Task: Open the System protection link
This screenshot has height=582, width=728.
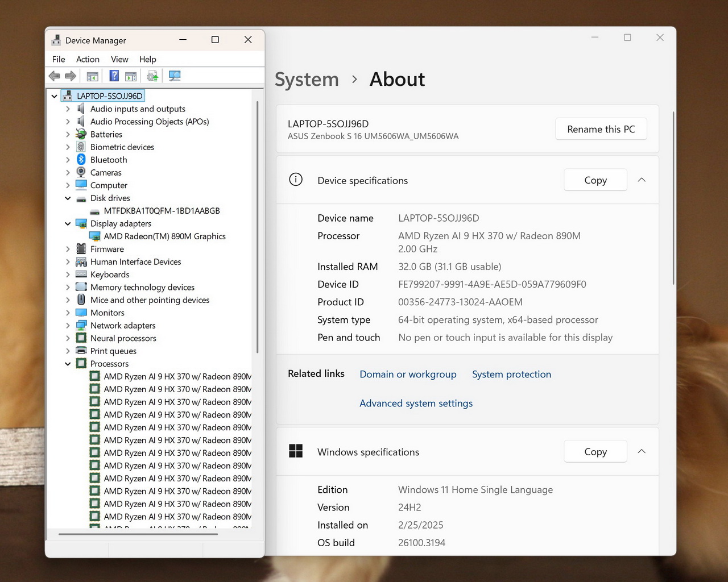Action: (511, 374)
